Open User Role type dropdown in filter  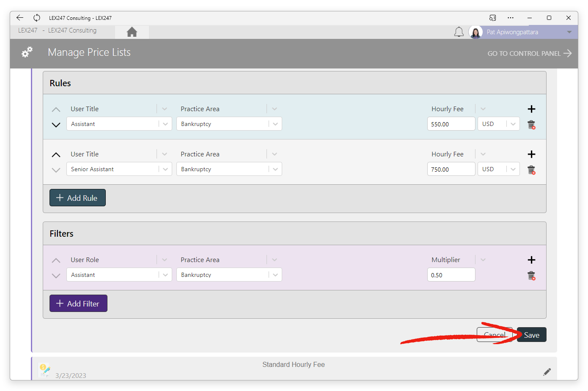[165, 260]
